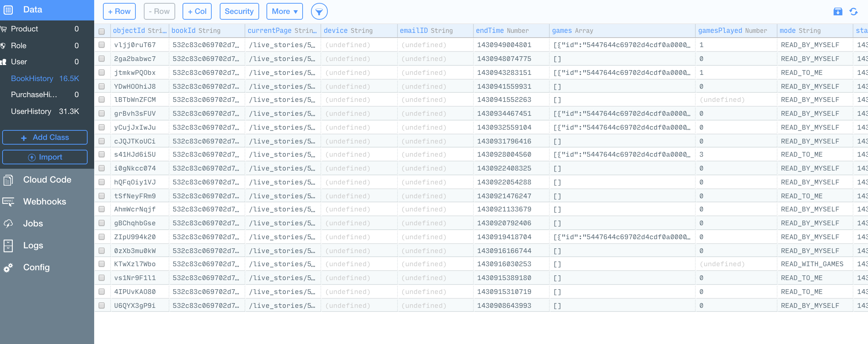Open the filter funnel icon
Image resolution: width=868 pixels, height=344 pixels.
(x=319, y=12)
